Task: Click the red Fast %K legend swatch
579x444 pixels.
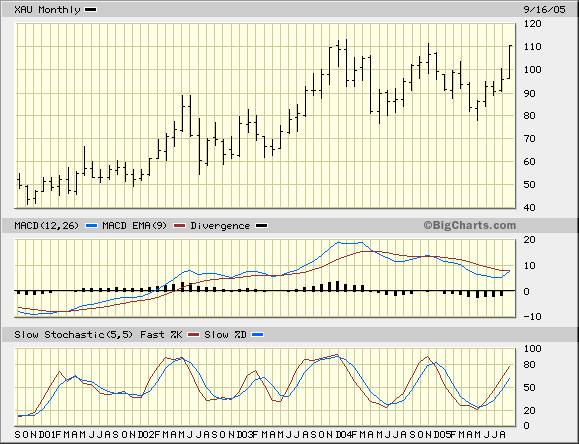Action: (x=193, y=335)
